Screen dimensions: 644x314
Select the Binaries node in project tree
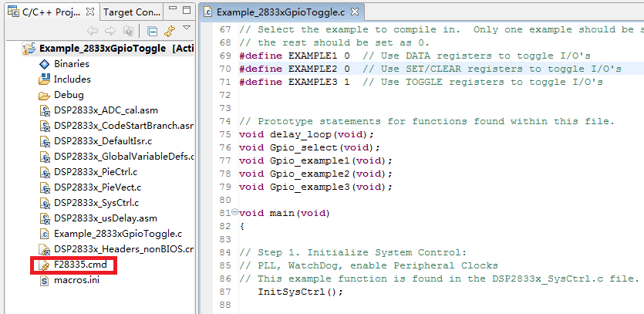(71, 64)
